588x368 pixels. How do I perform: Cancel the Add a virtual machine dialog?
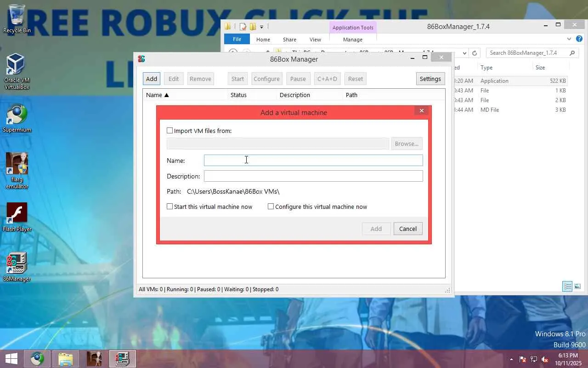408,229
